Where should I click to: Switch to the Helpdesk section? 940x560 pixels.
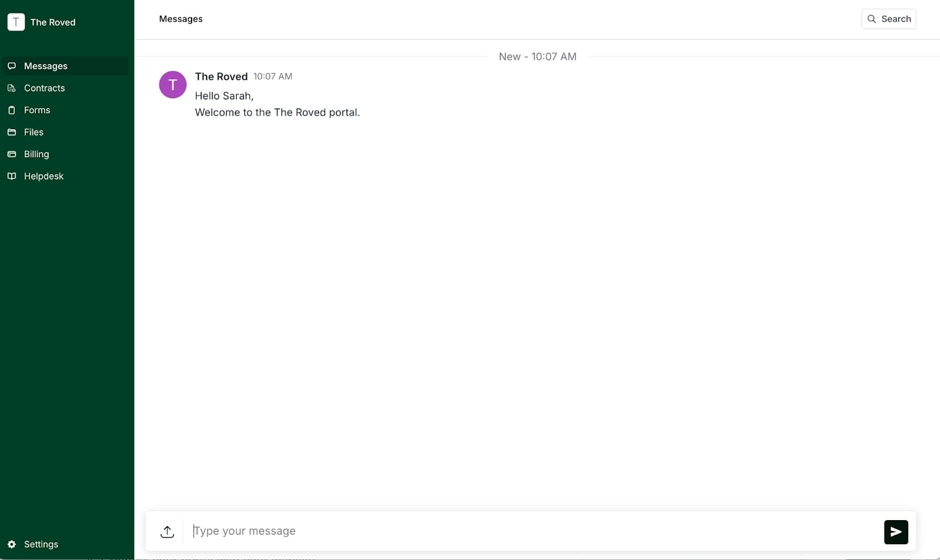[x=43, y=176]
